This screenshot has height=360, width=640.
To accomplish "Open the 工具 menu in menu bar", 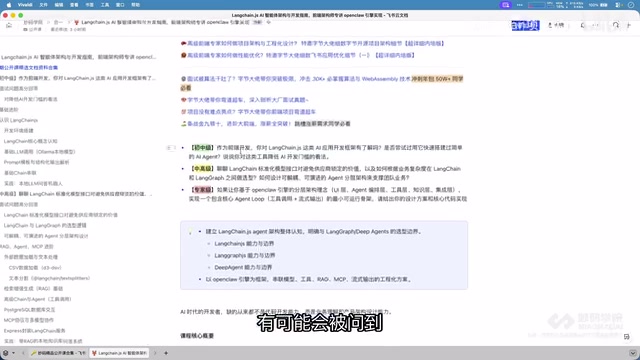I will tap(105, 5).
